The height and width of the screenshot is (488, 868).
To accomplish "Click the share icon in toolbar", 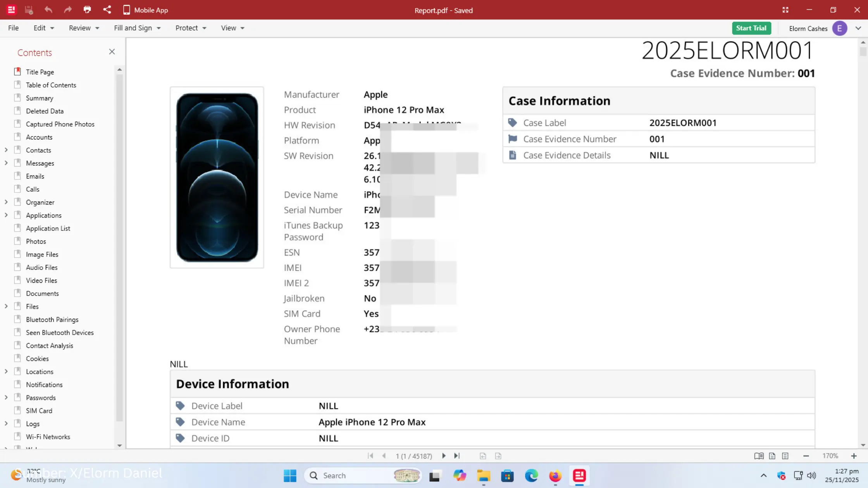I will click(107, 10).
